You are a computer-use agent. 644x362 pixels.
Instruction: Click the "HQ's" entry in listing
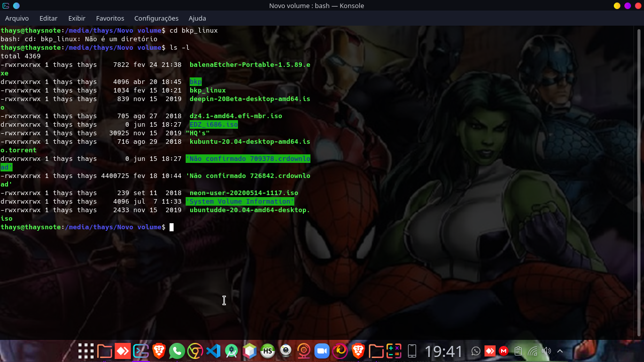198,133
